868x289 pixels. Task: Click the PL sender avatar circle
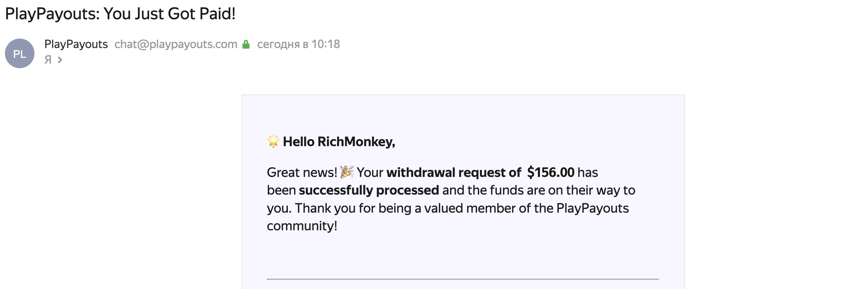[20, 53]
